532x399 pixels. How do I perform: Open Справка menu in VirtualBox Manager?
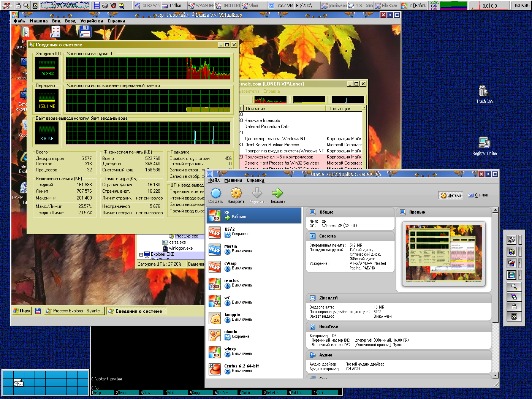pyautogui.click(x=255, y=180)
